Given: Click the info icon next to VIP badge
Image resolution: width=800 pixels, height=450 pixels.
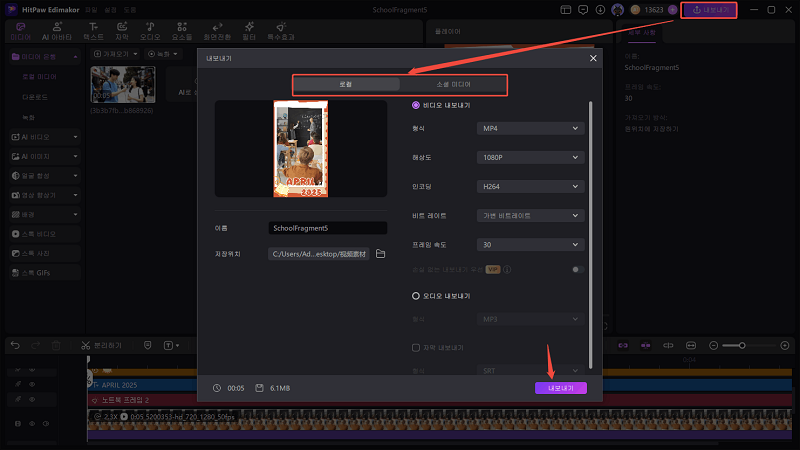Looking at the screenshot, I should click(x=508, y=269).
